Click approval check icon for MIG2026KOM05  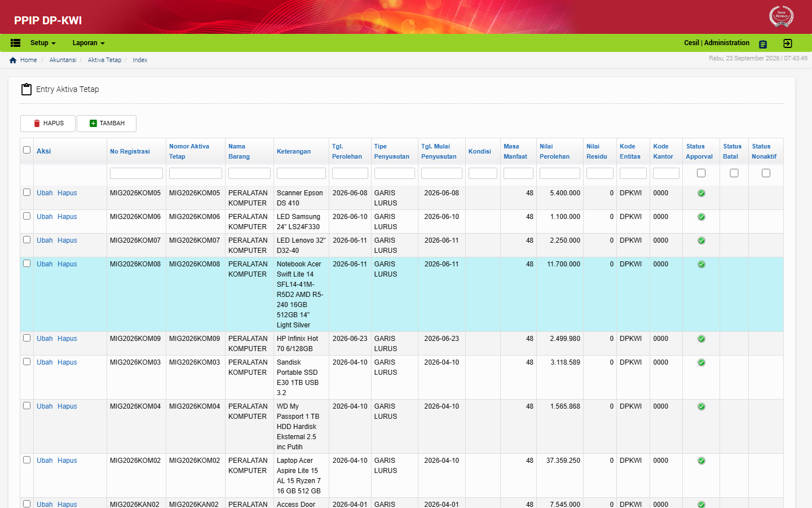701,193
